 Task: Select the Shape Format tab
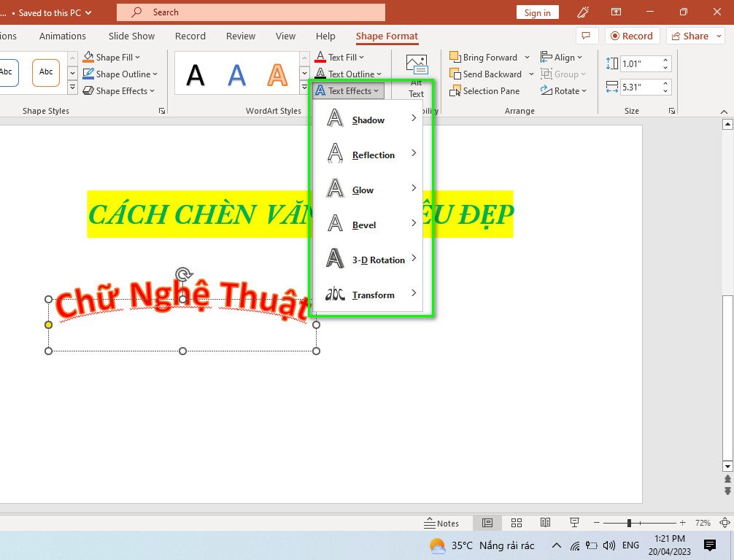pyautogui.click(x=387, y=36)
